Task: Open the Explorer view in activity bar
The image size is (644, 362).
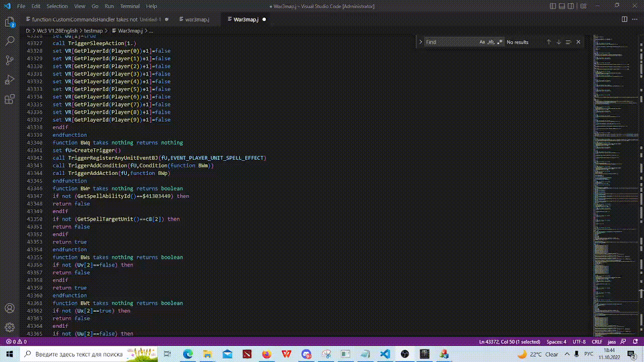Action: [10, 22]
